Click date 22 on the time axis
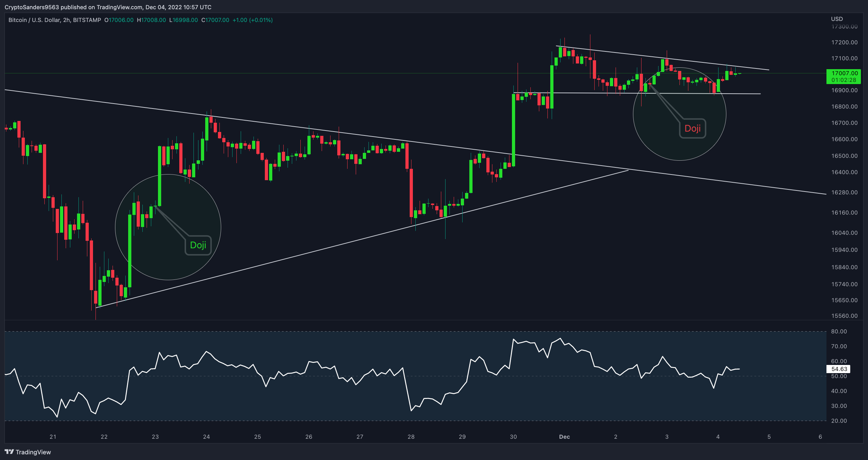 [104, 437]
